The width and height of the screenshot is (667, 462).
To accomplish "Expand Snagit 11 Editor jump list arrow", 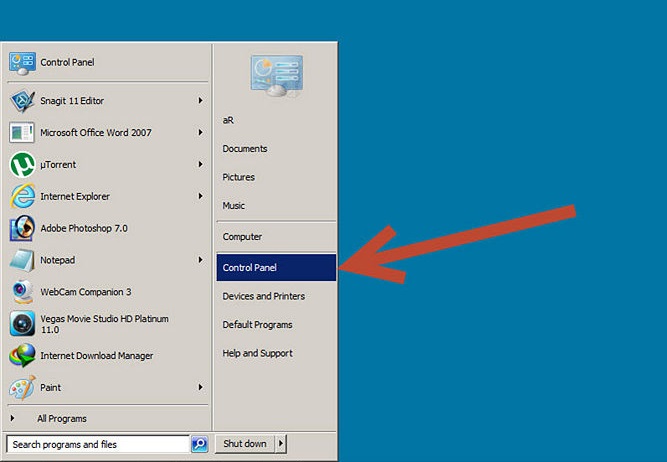I will click(200, 100).
